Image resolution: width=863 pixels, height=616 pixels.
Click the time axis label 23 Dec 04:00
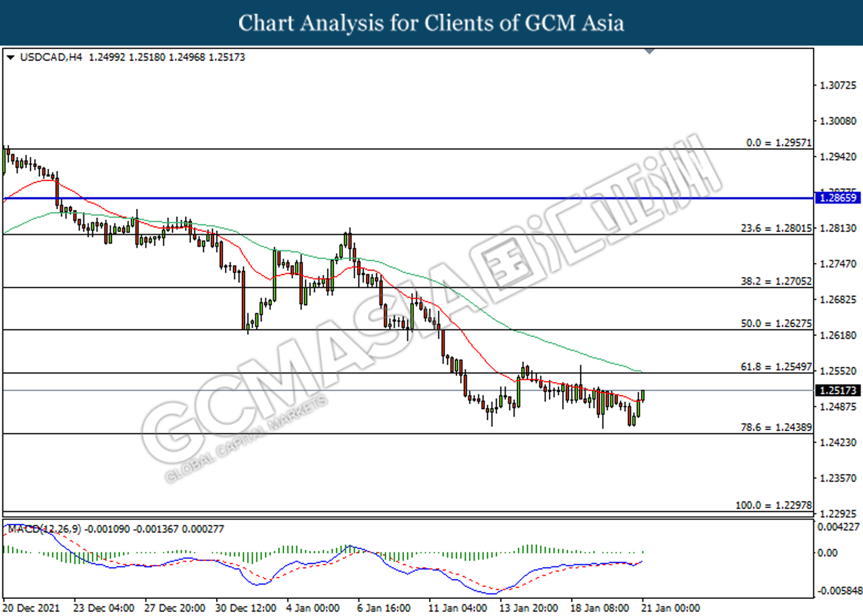point(104,608)
